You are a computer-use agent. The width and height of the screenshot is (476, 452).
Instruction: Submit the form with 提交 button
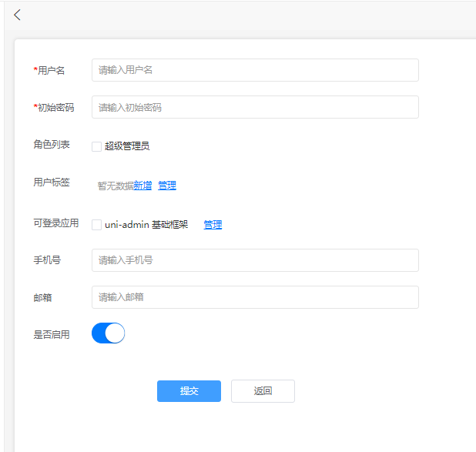click(x=189, y=391)
